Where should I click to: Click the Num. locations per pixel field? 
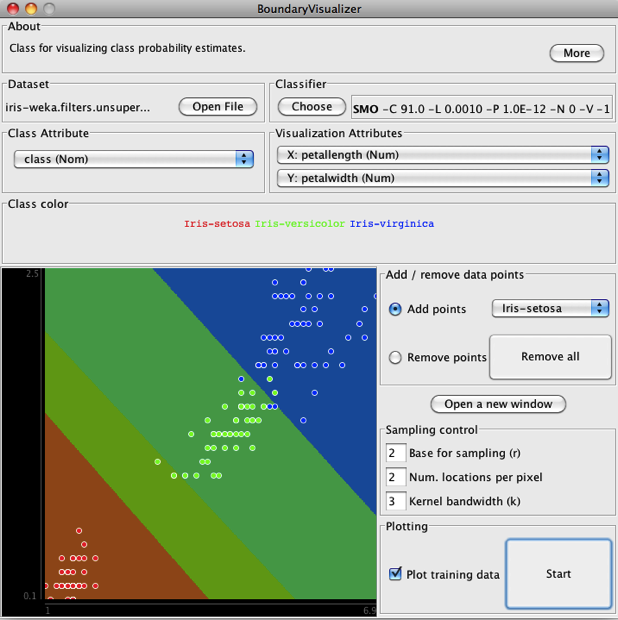[x=394, y=477]
